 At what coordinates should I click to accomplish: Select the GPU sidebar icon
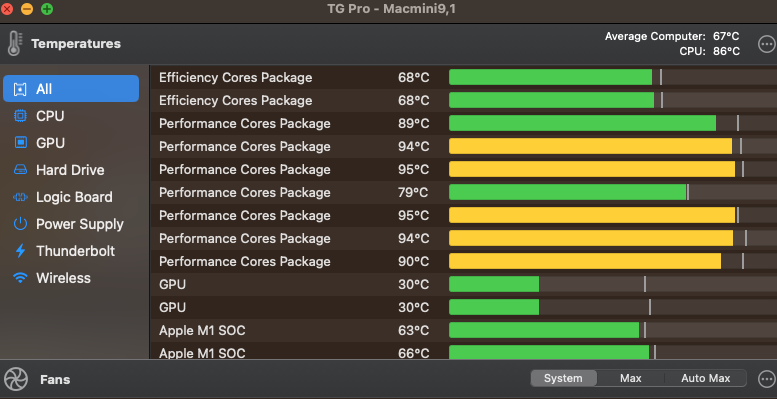point(20,143)
